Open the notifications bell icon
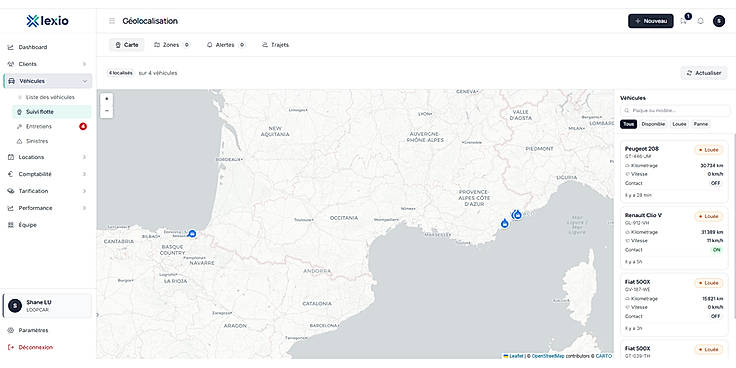736x368 pixels. point(700,21)
